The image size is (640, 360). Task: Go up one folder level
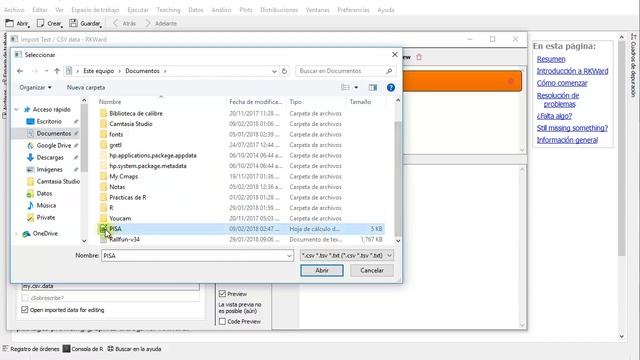57,71
